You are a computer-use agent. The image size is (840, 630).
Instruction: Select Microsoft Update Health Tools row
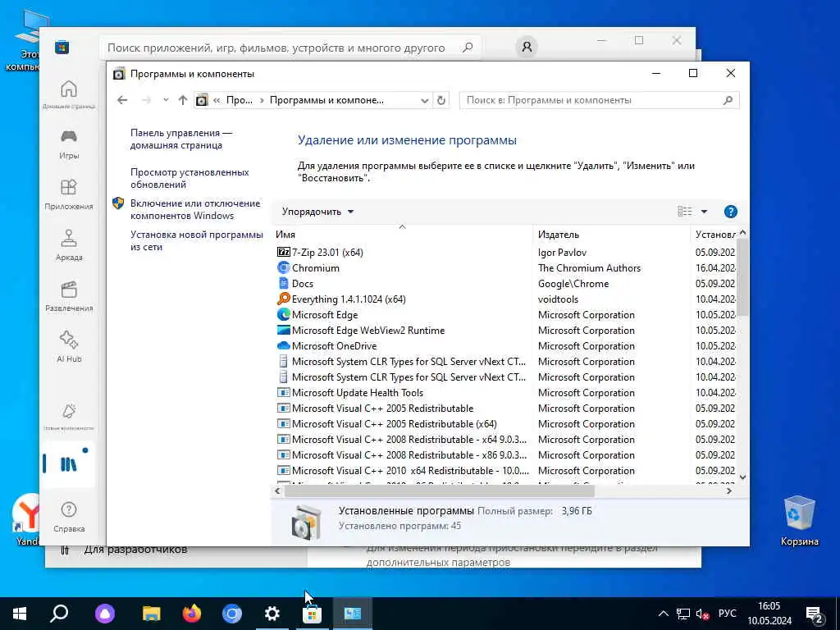pos(505,392)
